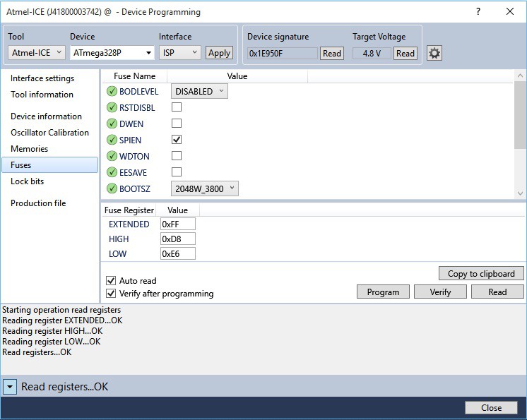Open the BOOTSZ dropdown showing 2048W_3800
Image resolution: width=527 pixels, height=420 pixels.
coord(205,188)
